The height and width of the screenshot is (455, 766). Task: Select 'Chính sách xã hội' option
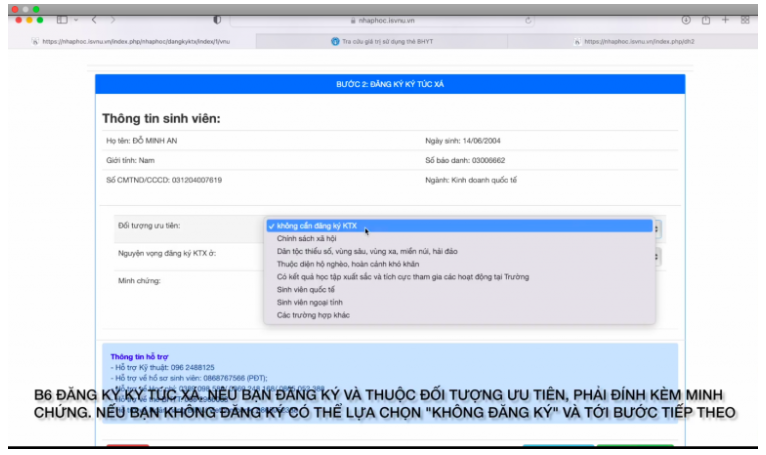click(x=459, y=238)
